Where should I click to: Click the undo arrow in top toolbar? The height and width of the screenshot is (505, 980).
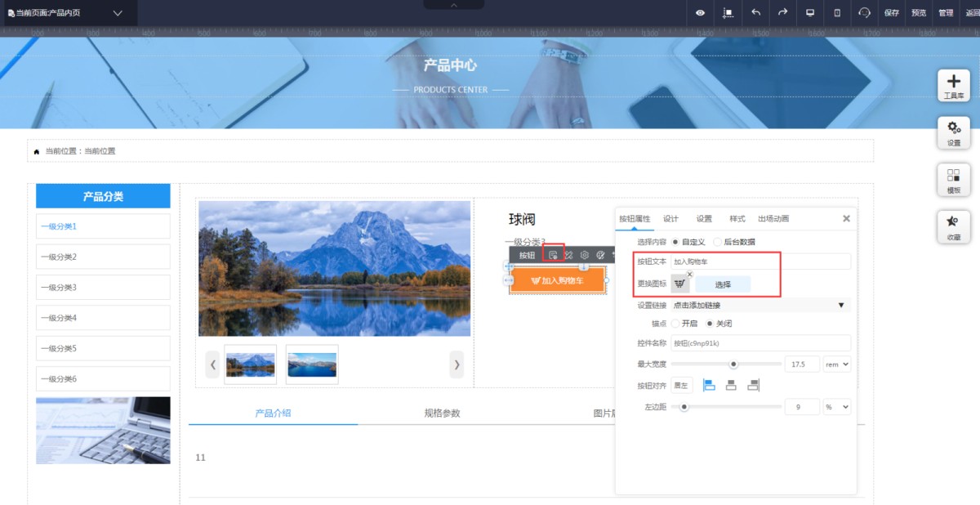tap(755, 12)
